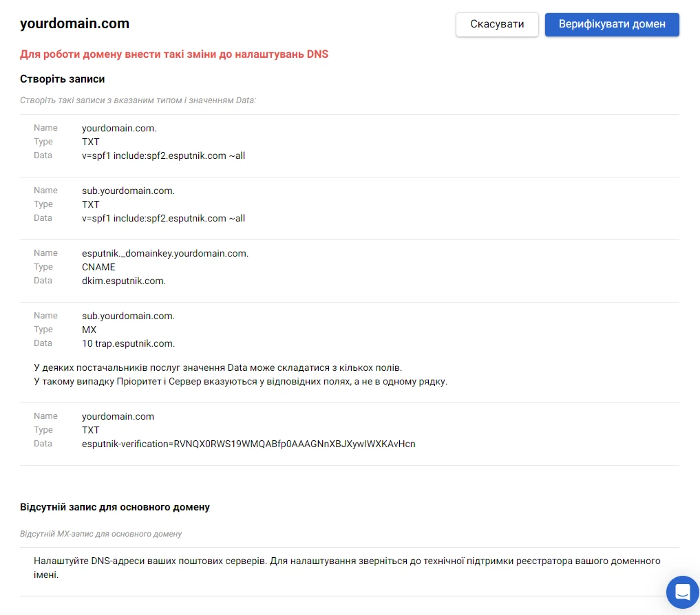
Task: Select the yourdomain.com page heading
Action: [74, 23]
